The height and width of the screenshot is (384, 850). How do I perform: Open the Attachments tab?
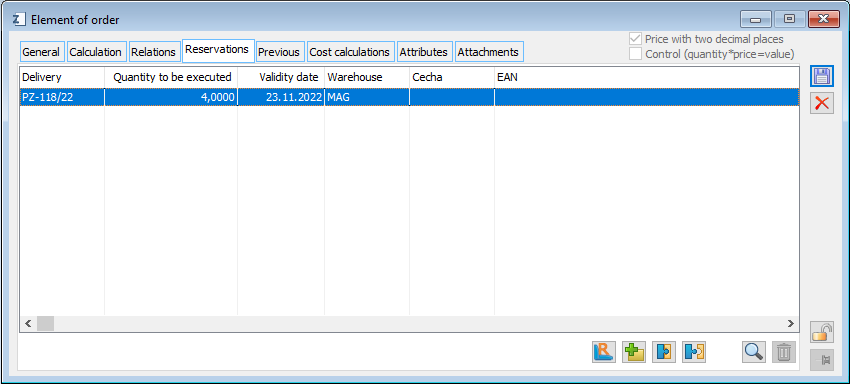point(489,52)
